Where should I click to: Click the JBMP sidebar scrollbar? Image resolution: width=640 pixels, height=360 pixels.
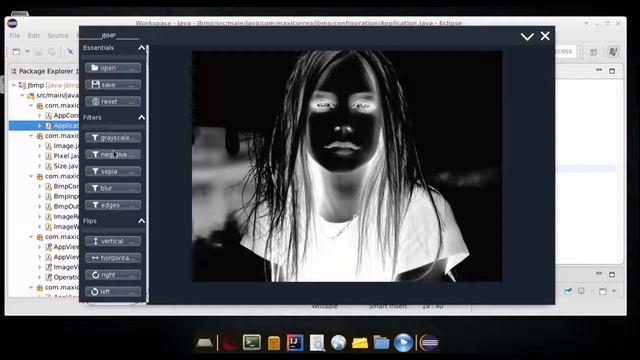[147, 174]
